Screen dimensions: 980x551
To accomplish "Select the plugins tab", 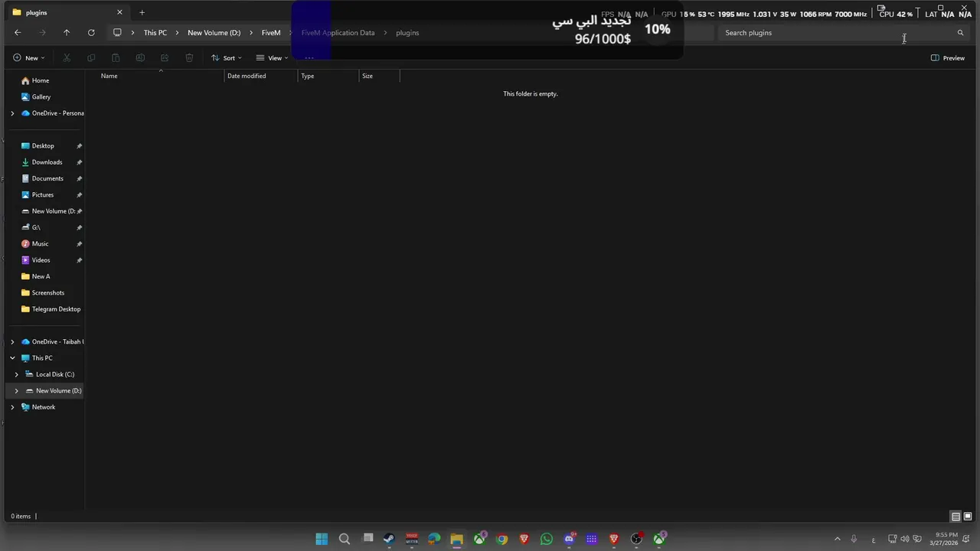I will (x=68, y=12).
